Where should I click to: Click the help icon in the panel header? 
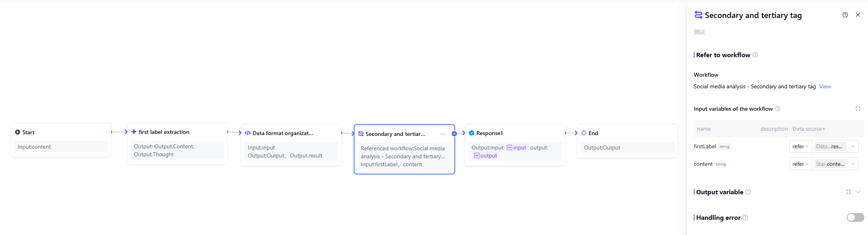point(845,15)
